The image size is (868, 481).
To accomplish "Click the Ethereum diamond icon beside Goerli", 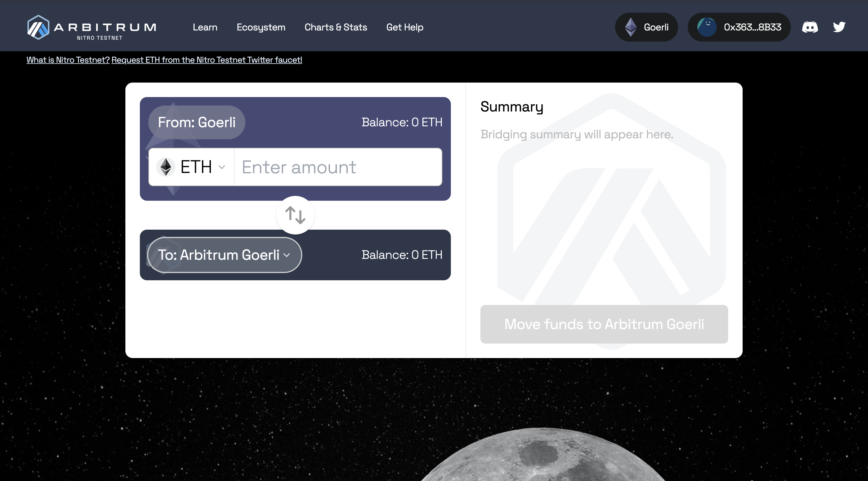I will (631, 27).
